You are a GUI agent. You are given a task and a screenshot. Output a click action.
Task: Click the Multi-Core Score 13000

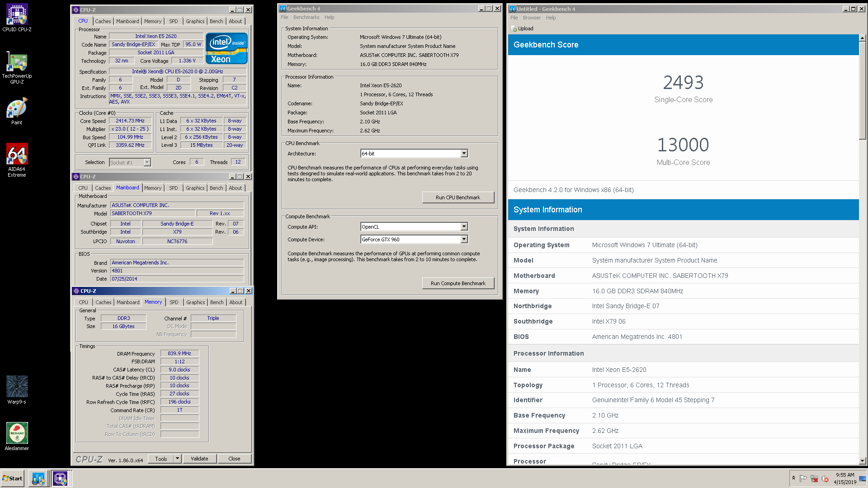tap(683, 145)
